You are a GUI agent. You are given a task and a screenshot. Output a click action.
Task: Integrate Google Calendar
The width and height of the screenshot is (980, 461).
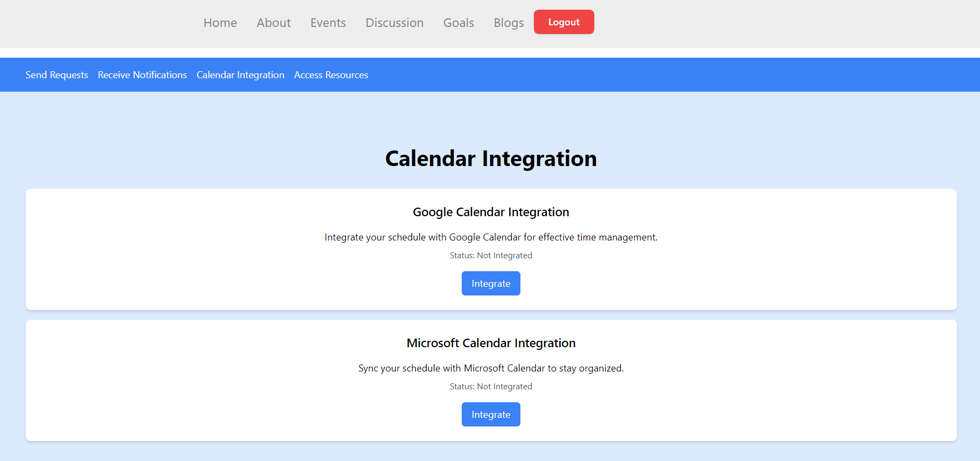(x=491, y=284)
